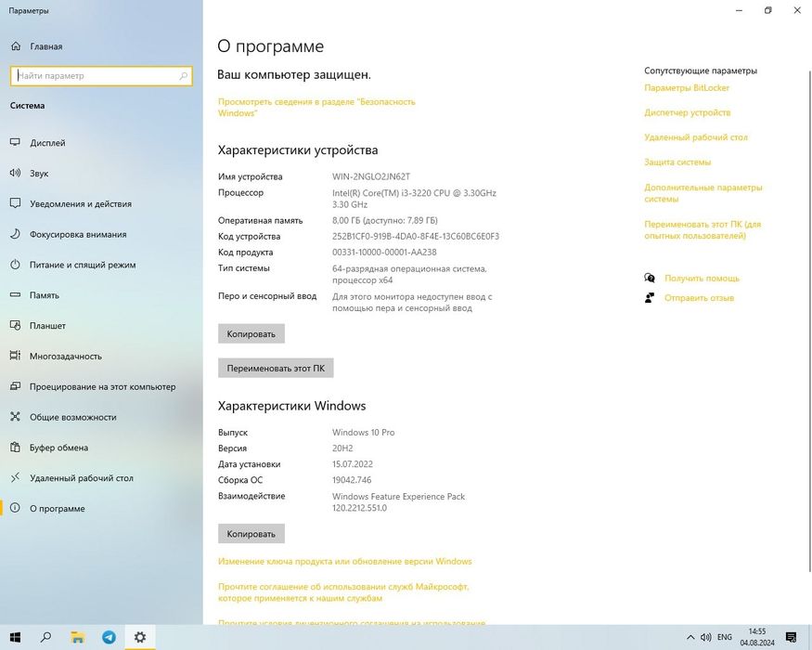This screenshot has height=650, width=812.
Task: Open File Explorer from the taskbar
Action: (x=78, y=637)
